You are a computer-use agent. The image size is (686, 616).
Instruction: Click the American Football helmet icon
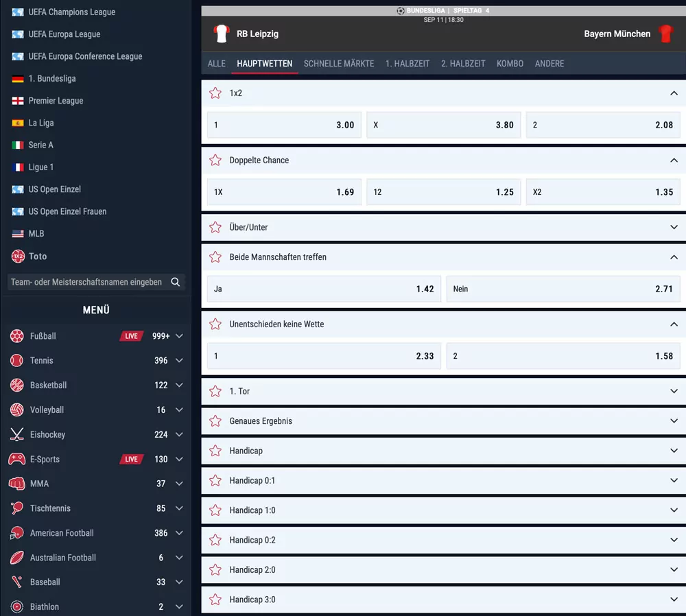pyautogui.click(x=17, y=533)
